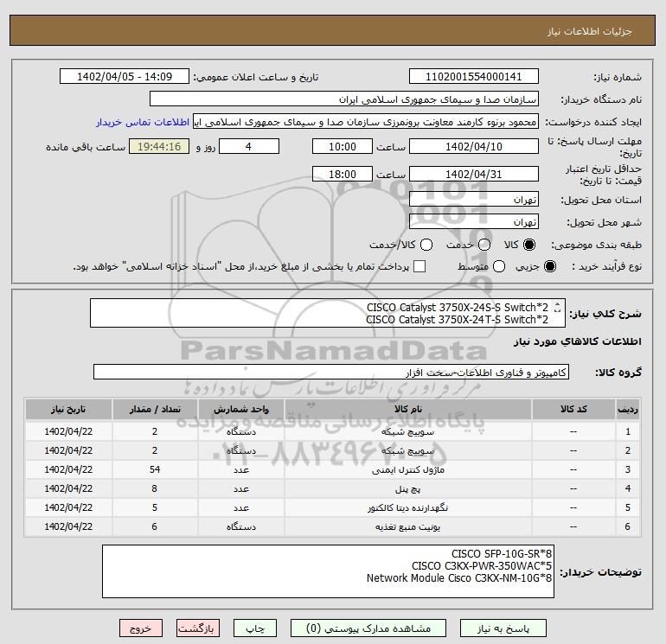This screenshot has height=644, width=666.
Task: Click the ماژول کنترل ایمنی item name
Action: [x=407, y=470]
